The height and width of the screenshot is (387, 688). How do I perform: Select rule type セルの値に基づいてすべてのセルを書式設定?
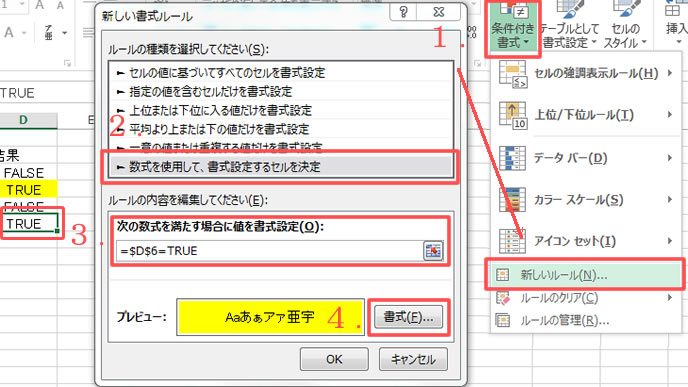(281, 72)
